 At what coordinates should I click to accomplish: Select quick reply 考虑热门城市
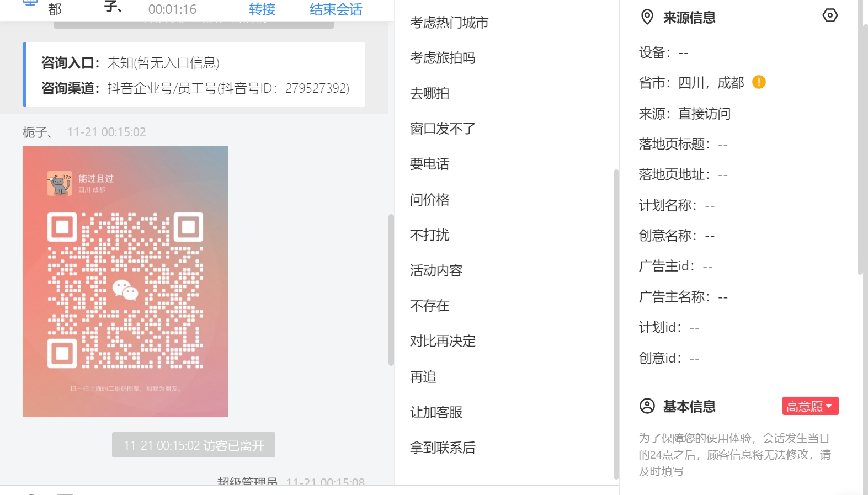(x=449, y=23)
